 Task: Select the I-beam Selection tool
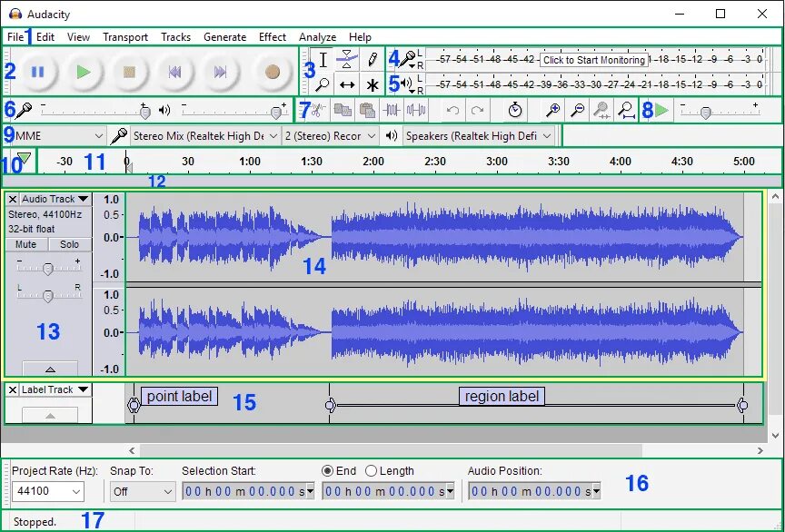pos(323,60)
